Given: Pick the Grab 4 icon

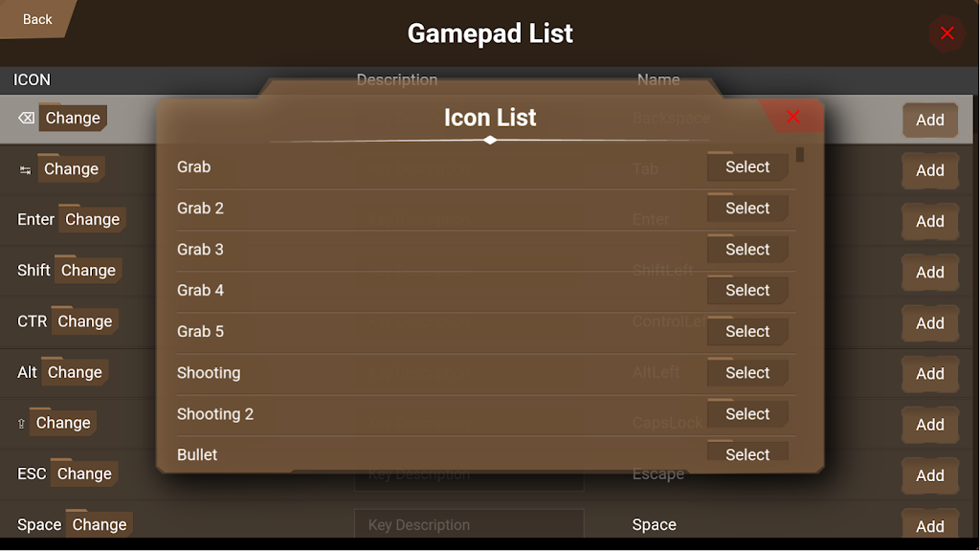Looking at the screenshot, I should pos(746,291).
